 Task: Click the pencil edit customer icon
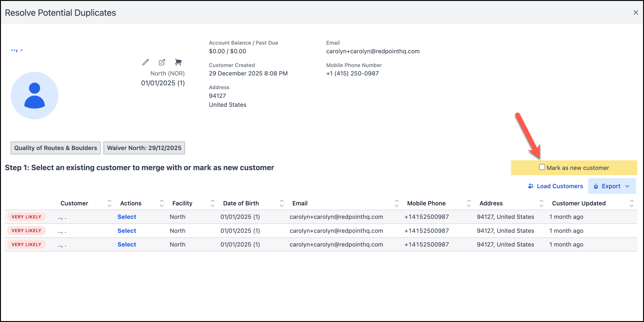click(x=145, y=62)
